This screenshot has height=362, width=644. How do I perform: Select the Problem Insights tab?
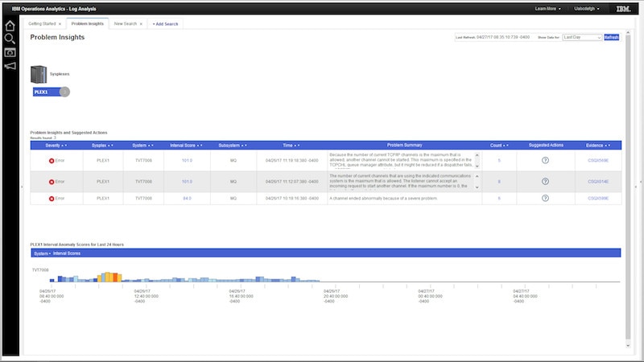(88, 24)
